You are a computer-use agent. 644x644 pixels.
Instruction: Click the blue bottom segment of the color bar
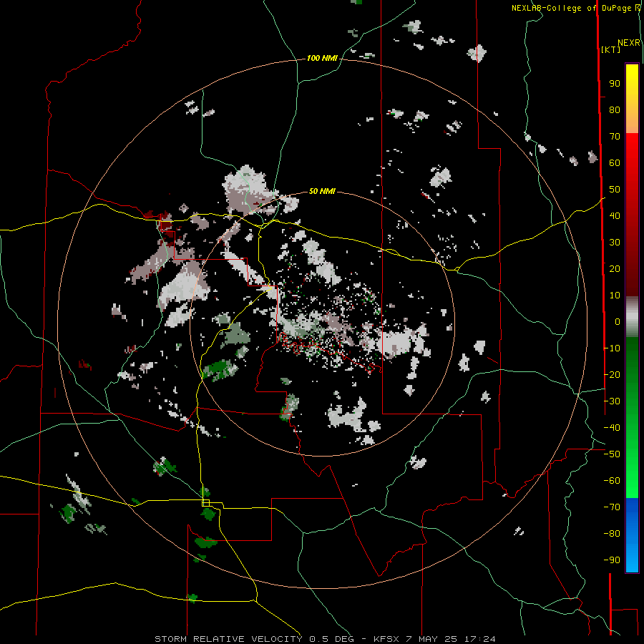pyautogui.click(x=632, y=535)
